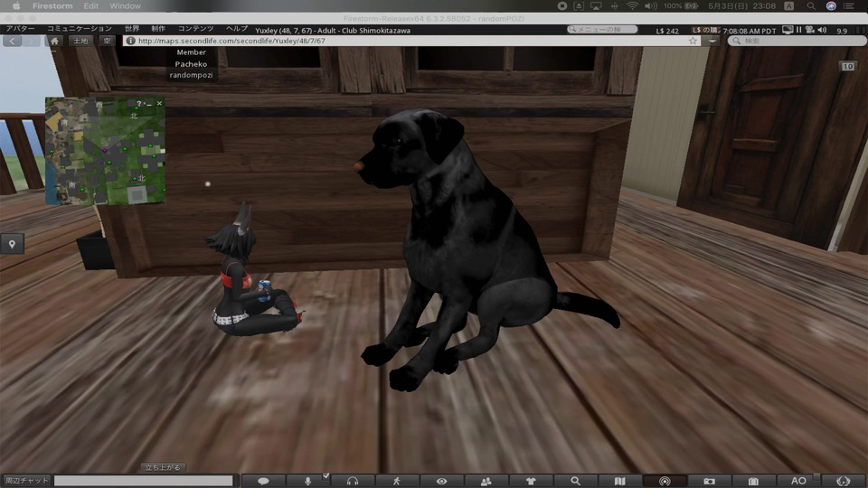This screenshot has width=868, height=488.
Task: Click the 周辺チャット nearby chat label
Action: [x=26, y=480]
